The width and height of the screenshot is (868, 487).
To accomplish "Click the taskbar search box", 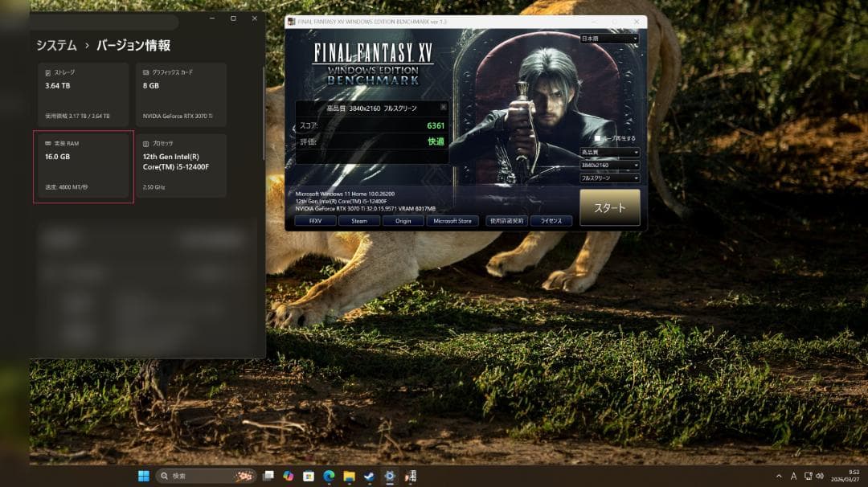I will pos(206,476).
